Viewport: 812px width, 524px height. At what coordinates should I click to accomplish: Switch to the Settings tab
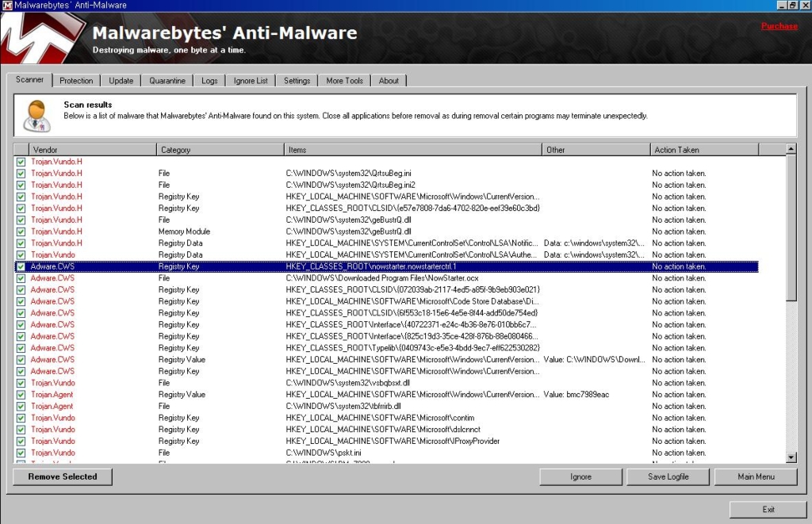pyautogui.click(x=297, y=81)
